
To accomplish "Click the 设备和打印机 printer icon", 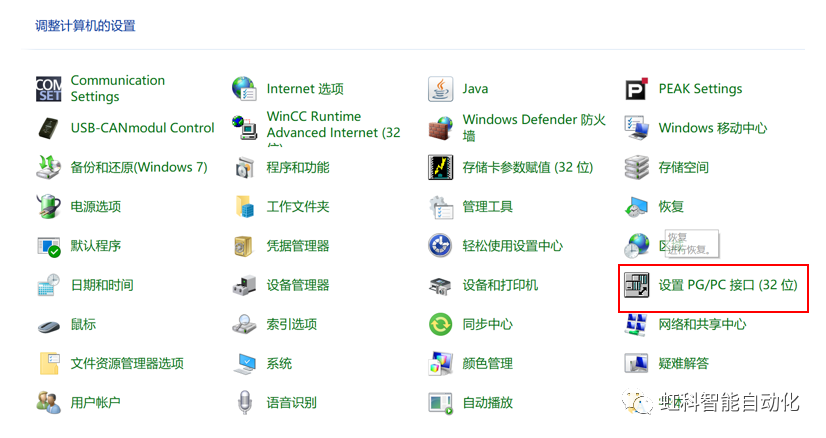I will tap(440, 286).
